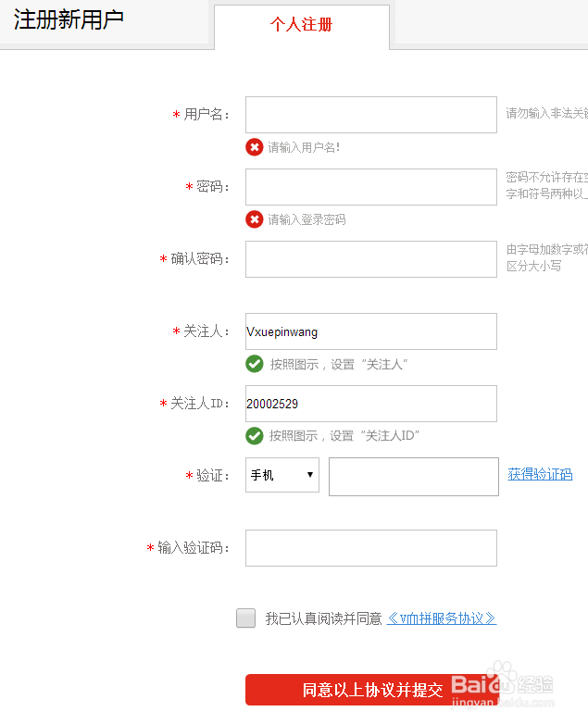The width and height of the screenshot is (588, 724).
Task: Click the red error icon under username
Action: [255, 147]
